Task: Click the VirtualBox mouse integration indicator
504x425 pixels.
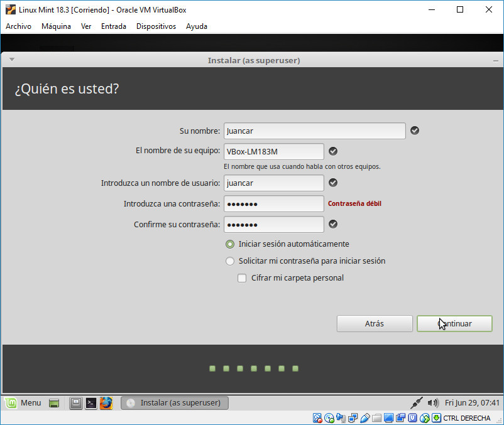Action: [x=425, y=418]
